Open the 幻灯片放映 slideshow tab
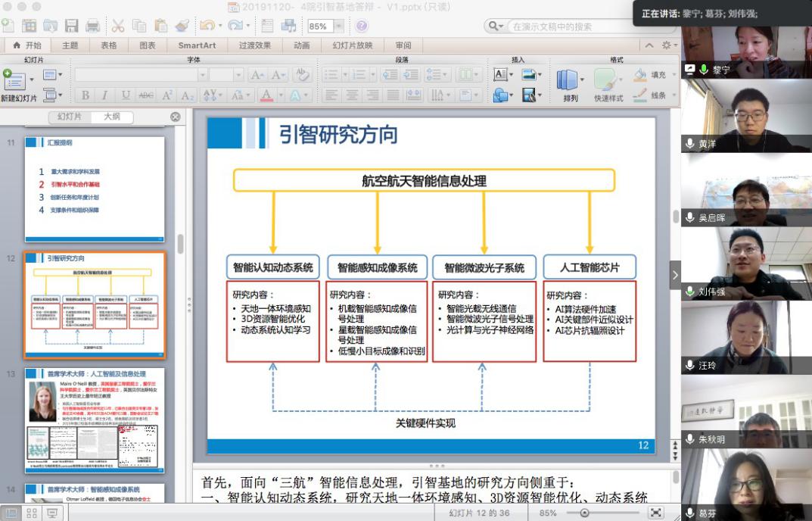The image size is (812, 521). click(352, 45)
